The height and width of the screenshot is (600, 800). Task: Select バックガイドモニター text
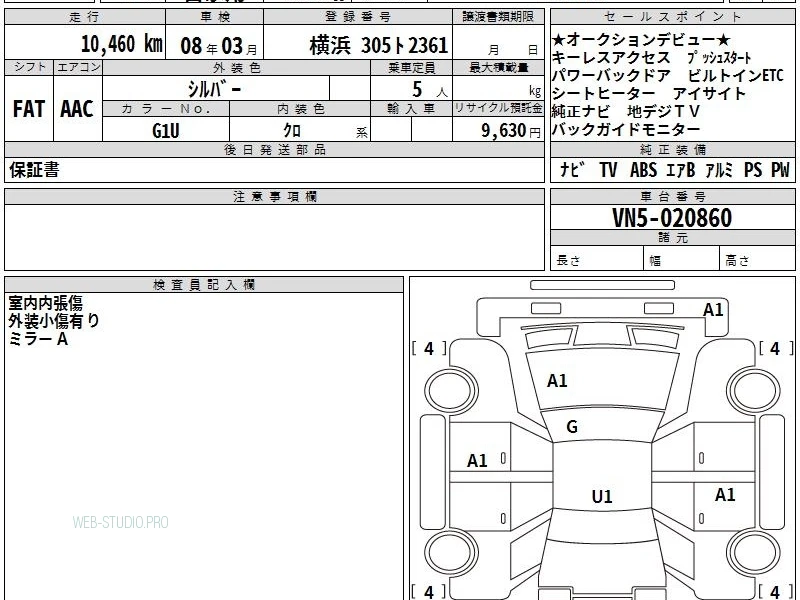[x=626, y=129]
